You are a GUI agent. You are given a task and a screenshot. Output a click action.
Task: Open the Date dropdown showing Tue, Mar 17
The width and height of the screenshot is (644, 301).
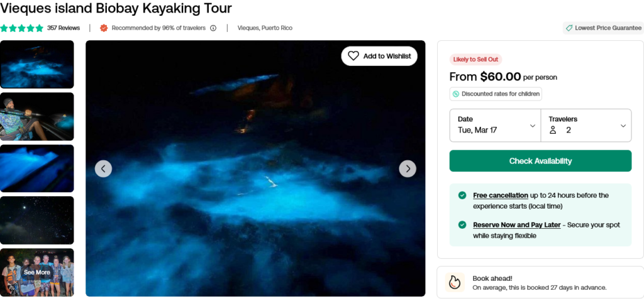pos(496,125)
